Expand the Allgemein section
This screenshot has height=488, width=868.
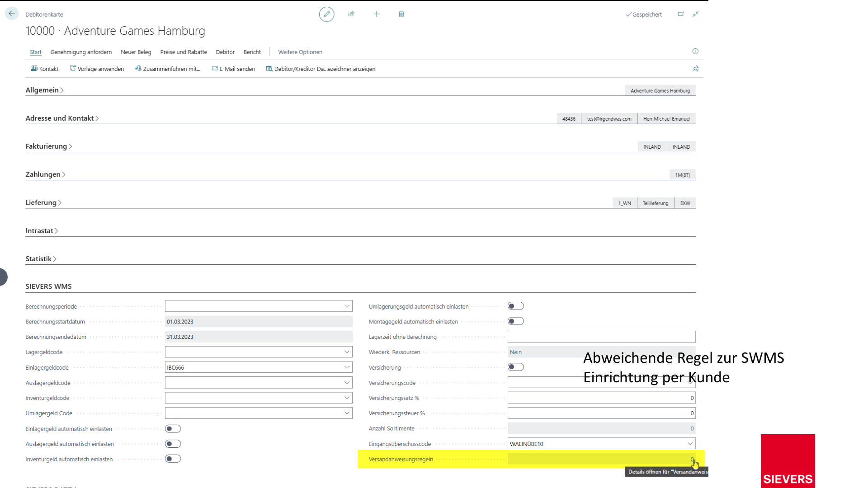point(44,90)
